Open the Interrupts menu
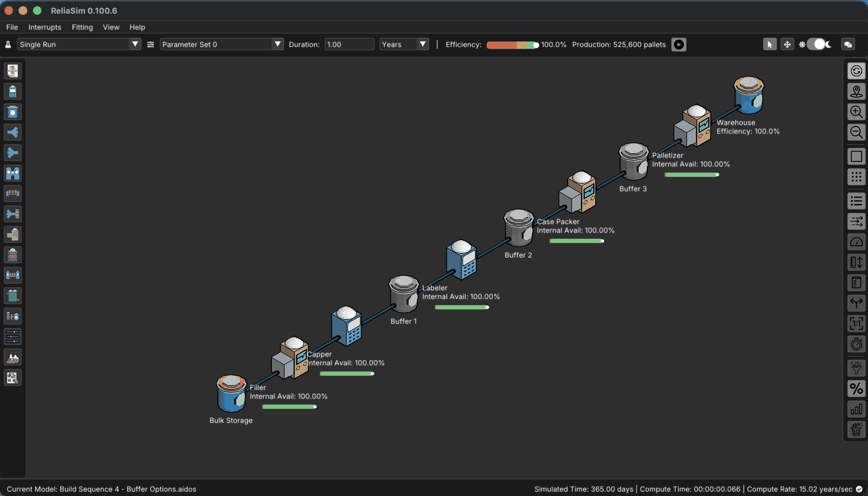868x496 pixels. [45, 27]
